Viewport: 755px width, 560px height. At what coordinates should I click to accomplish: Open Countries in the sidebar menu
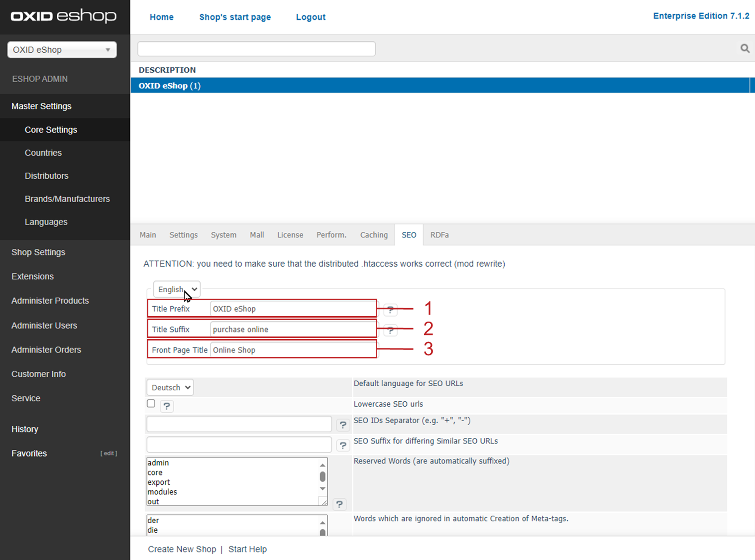coord(43,153)
